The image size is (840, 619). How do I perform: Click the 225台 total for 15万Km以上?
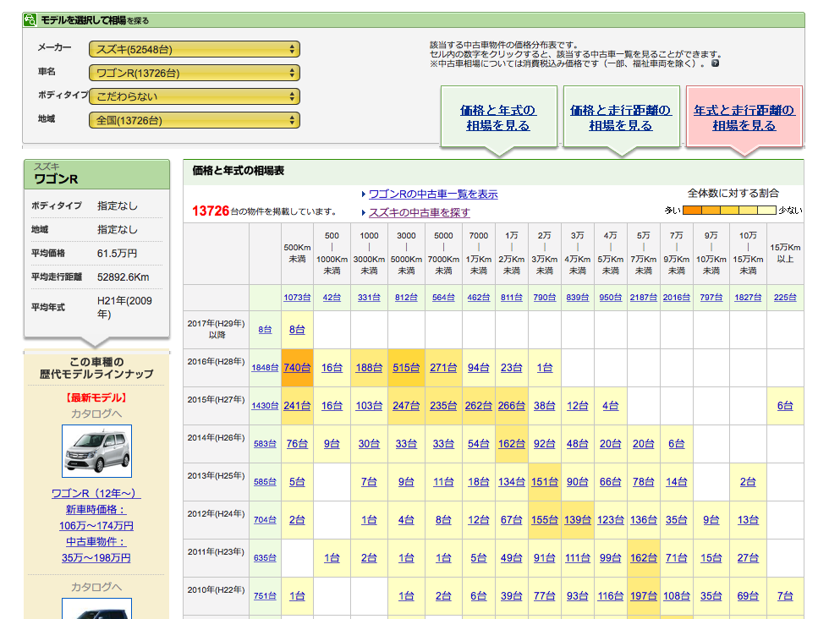coord(785,297)
